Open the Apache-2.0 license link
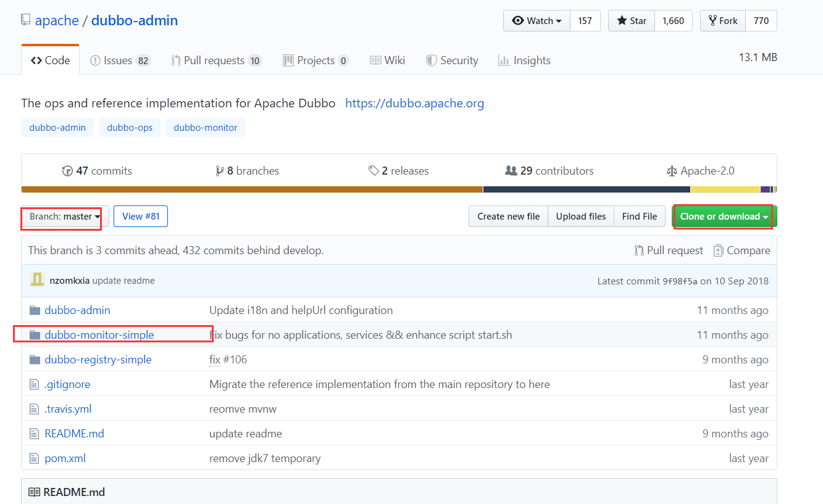This screenshot has width=823, height=504. [x=701, y=171]
